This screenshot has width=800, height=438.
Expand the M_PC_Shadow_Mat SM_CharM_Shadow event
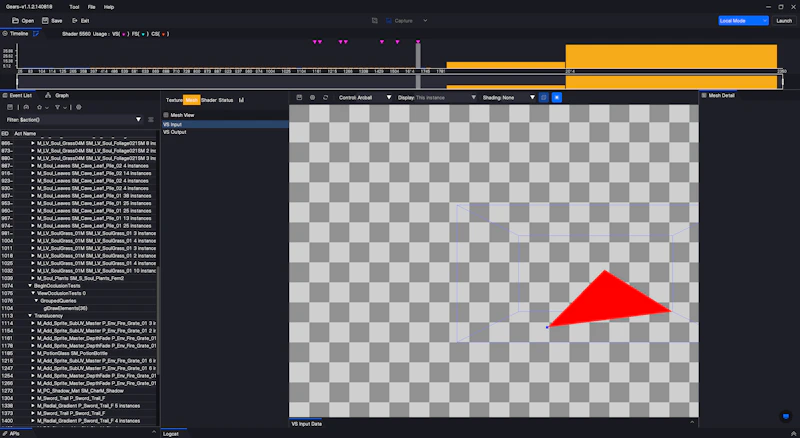point(33,391)
